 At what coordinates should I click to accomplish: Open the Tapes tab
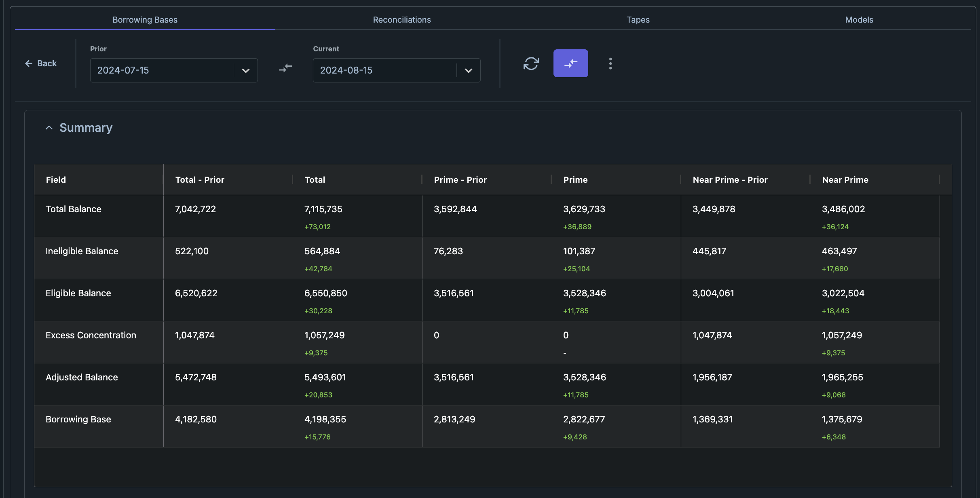point(638,20)
